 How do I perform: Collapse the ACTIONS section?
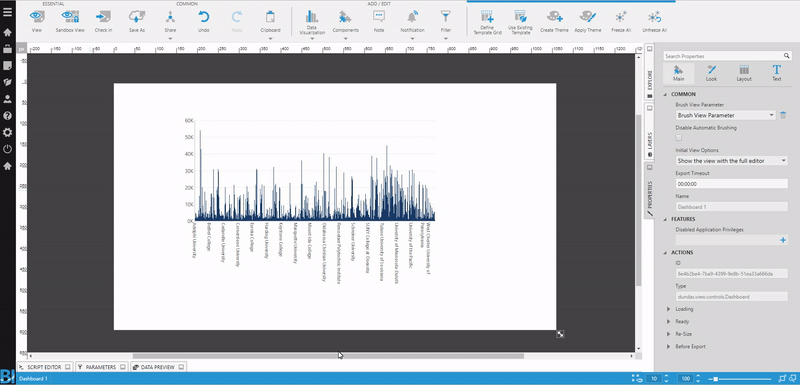(x=665, y=252)
